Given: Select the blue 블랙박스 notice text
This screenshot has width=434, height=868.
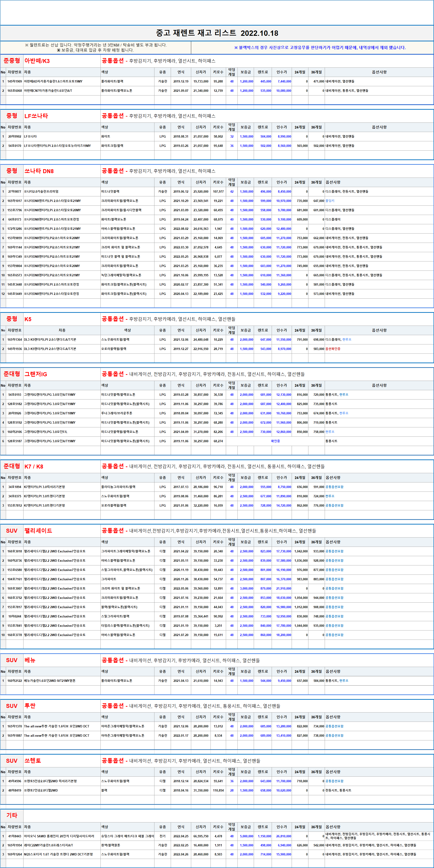Looking at the screenshot, I should pos(320,47).
